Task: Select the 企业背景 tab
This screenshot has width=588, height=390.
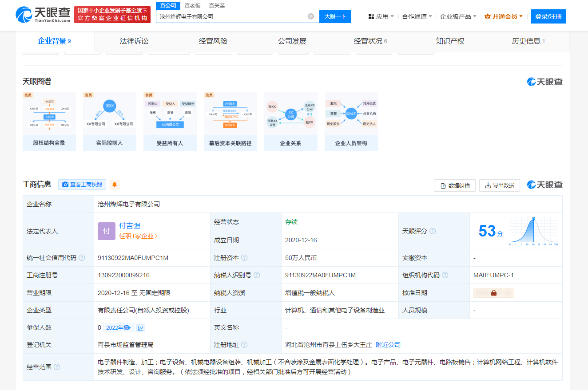Action: point(55,41)
